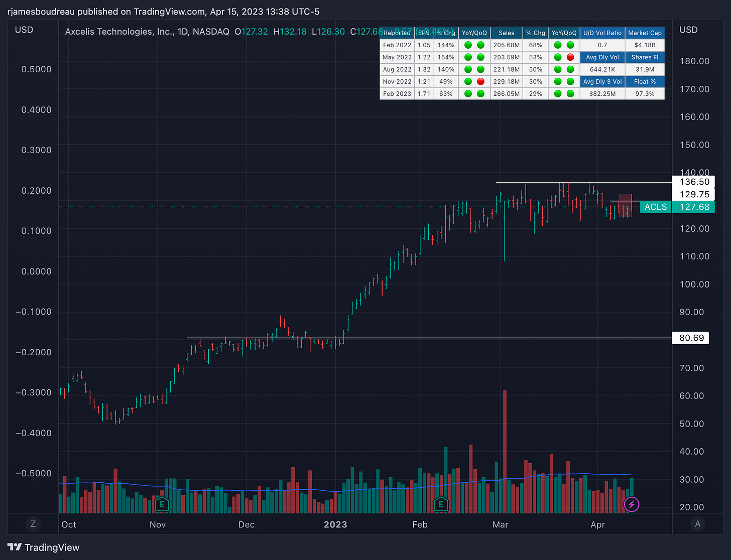Screen dimensions: 731x560
Task: Click the red QoQ dot in May 2022 row
Action: coord(570,57)
